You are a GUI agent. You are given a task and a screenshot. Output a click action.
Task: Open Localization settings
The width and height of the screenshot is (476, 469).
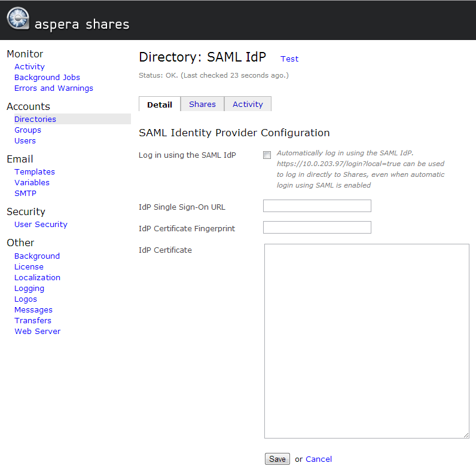tap(37, 278)
